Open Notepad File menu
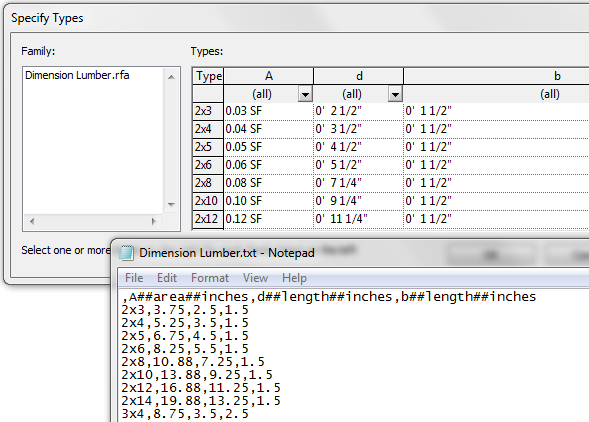This screenshot has height=422, width=589. (x=134, y=278)
